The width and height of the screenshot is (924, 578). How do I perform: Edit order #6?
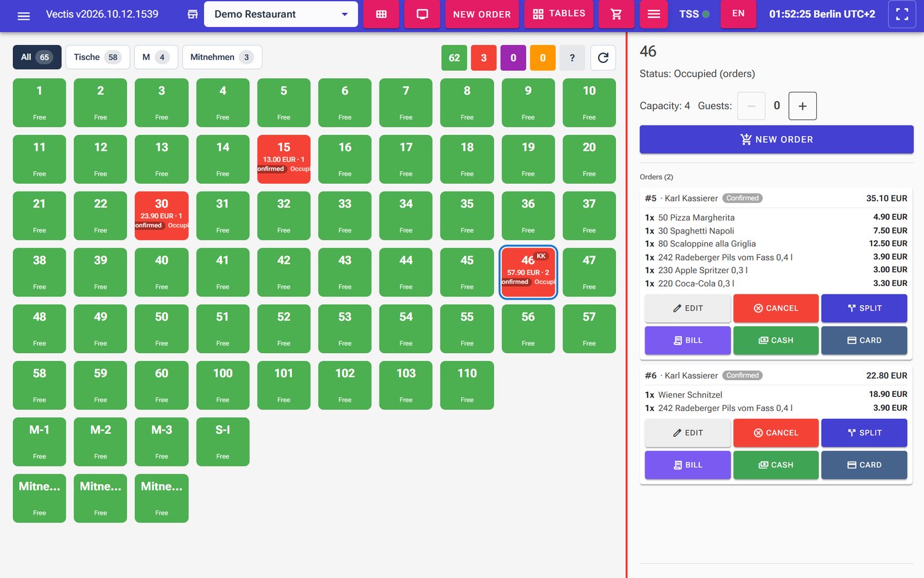click(687, 433)
